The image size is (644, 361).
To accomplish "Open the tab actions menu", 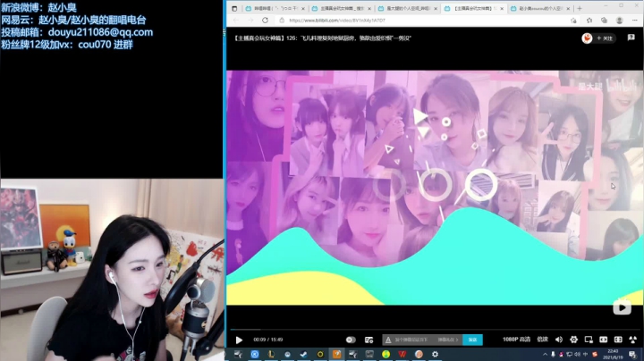I will click(x=234, y=8).
